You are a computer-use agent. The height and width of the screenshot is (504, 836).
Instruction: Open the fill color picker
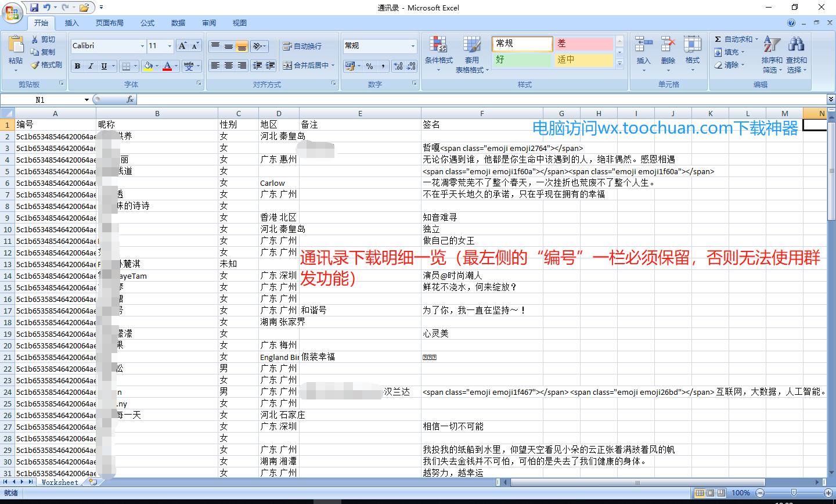[x=149, y=66]
